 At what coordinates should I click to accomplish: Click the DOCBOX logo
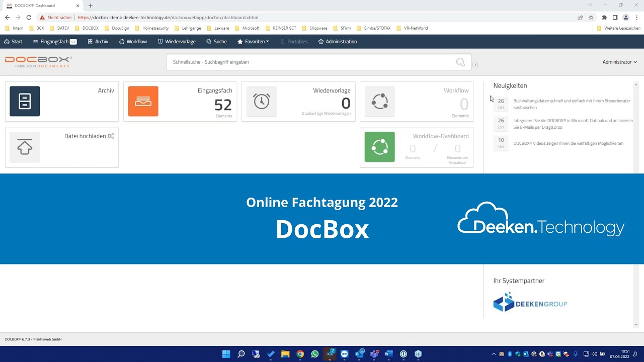[38, 62]
